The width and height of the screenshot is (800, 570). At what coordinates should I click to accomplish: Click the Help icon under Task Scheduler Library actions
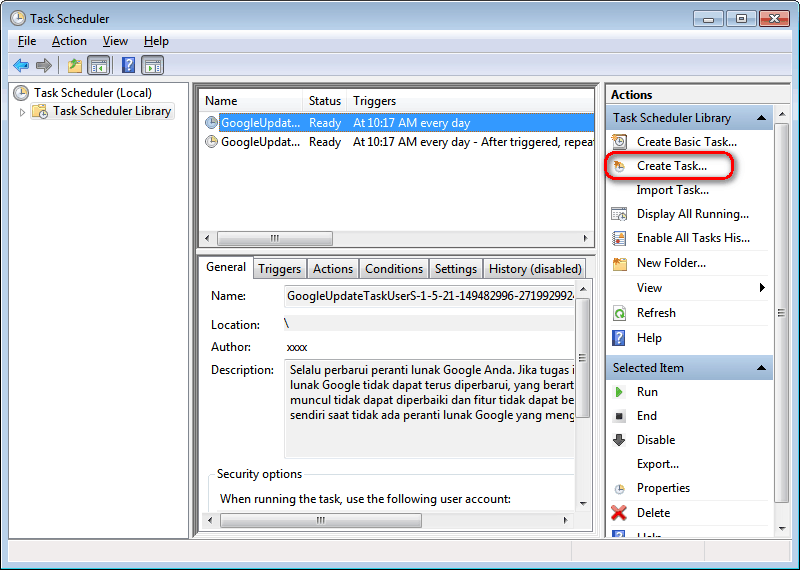(618, 338)
